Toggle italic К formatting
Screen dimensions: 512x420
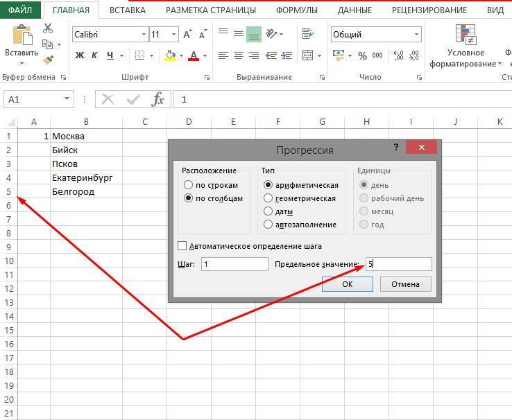(94, 55)
